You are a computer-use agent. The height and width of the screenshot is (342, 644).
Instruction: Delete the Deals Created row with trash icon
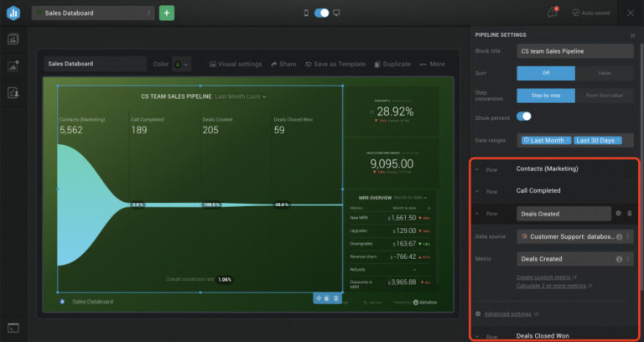630,214
